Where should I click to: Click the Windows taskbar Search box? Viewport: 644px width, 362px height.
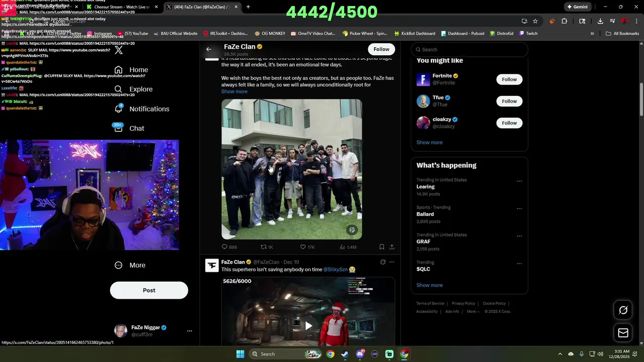coord(285,354)
